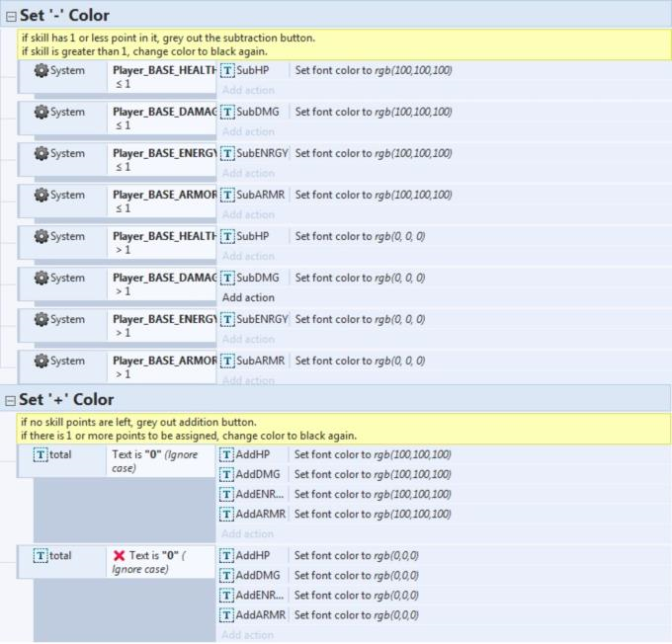Select SubARMR text icon in grey color action
This screenshot has width=672, height=644.
click(x=227, y=196)
